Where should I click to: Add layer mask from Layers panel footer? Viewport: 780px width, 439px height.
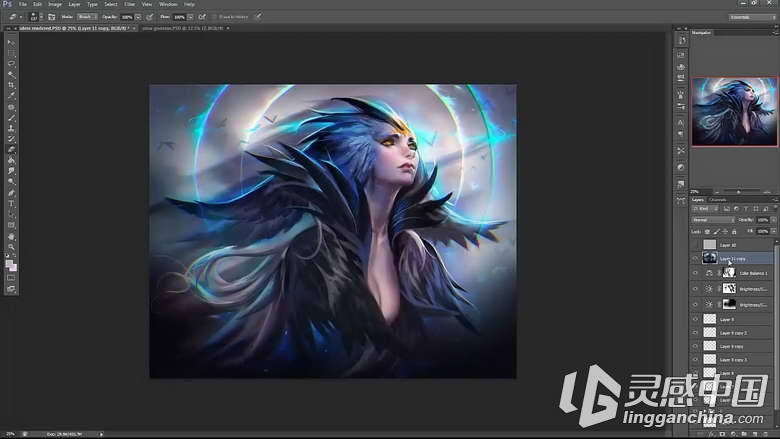click(x=722, y=434)
